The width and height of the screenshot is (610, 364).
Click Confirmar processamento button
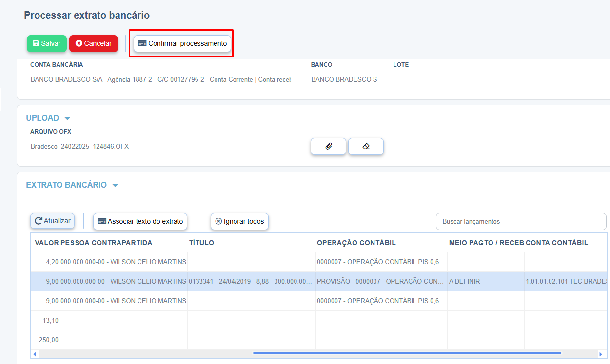coord(182,43)
